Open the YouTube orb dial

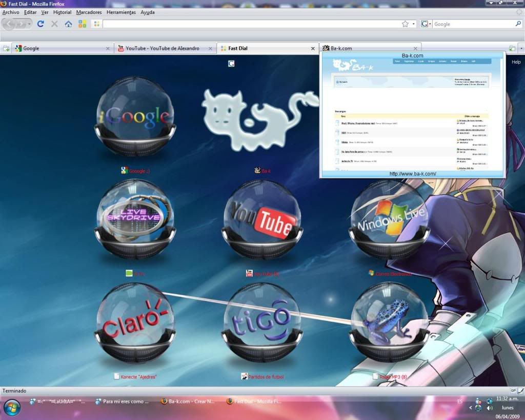point(262,219)
